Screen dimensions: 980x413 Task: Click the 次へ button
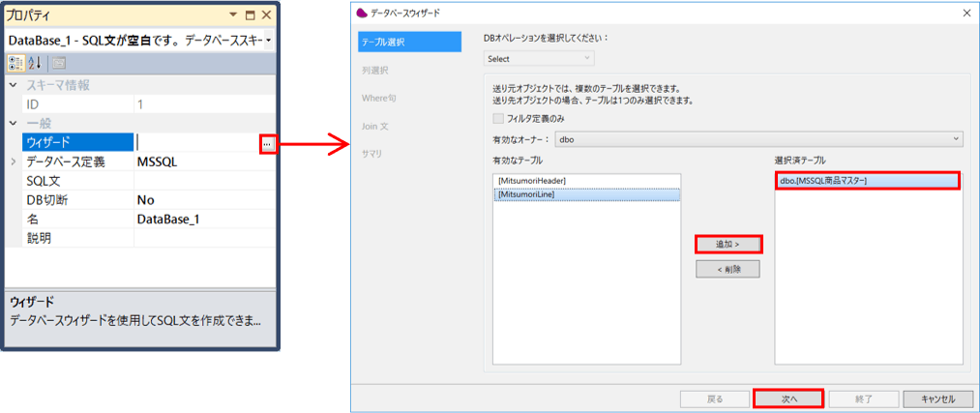pyautogui.click(x=787, y=398)
